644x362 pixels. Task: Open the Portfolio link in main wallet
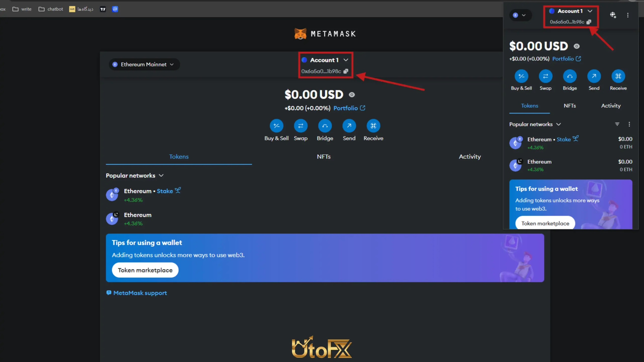[x=349, y=108]
